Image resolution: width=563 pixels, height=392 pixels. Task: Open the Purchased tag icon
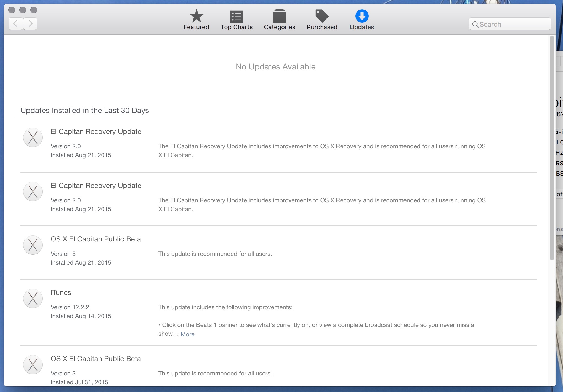(x=322, y=16)
